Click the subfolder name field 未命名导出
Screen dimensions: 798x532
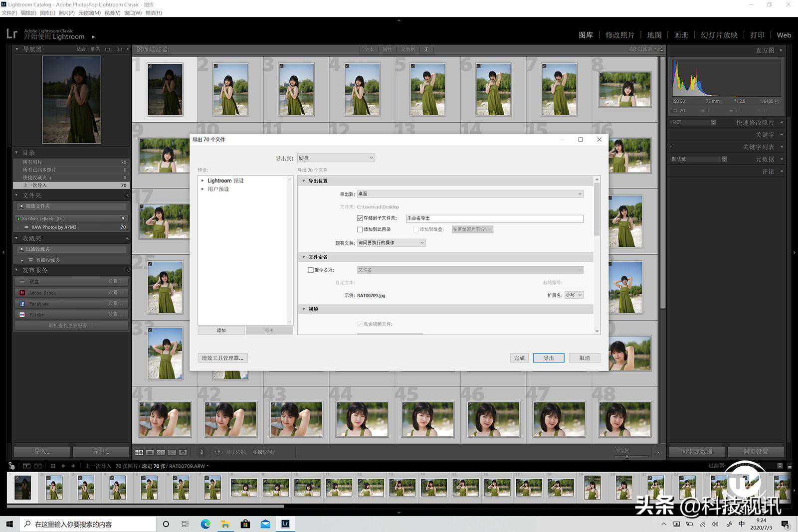tap(494, 218)
